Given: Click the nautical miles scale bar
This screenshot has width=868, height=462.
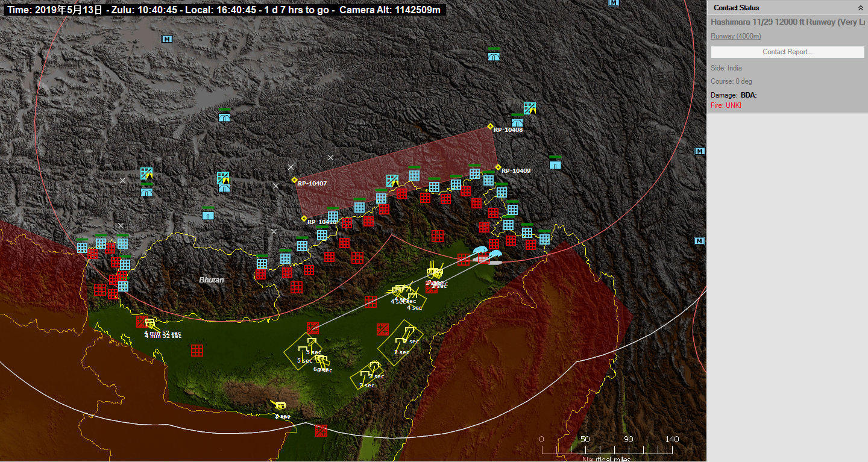Looking at the screenshot, I should click(x=606, y=450).
